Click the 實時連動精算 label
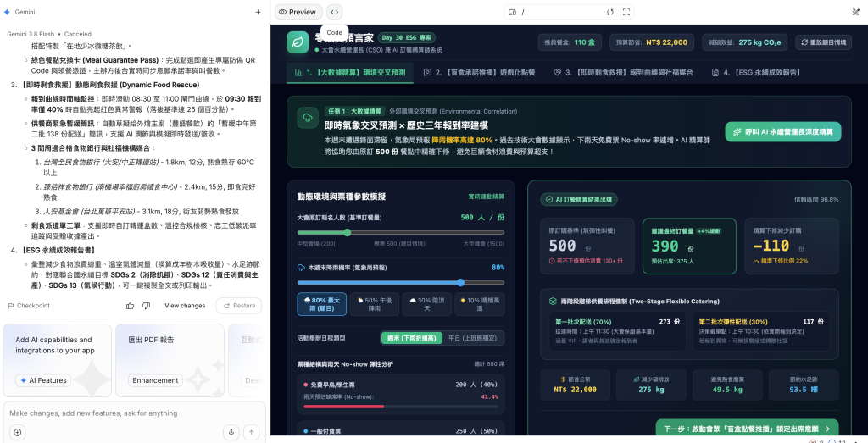Image resolution: width=868 pixels, height=443 pixels. click(x=487, y=197)
